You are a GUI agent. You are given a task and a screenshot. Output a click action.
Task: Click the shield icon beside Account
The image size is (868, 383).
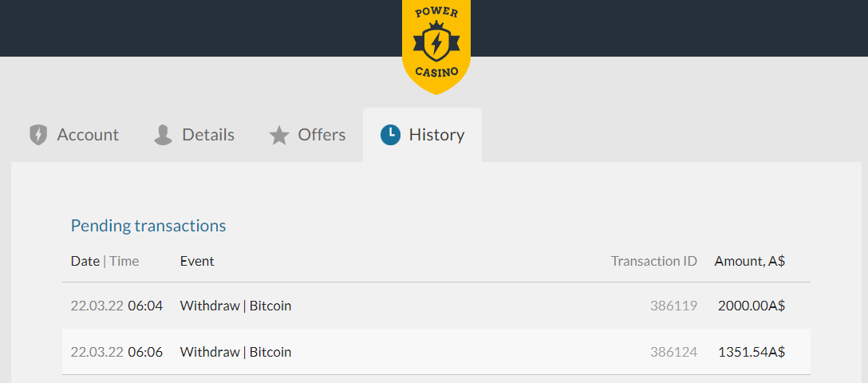coord(38,135)
